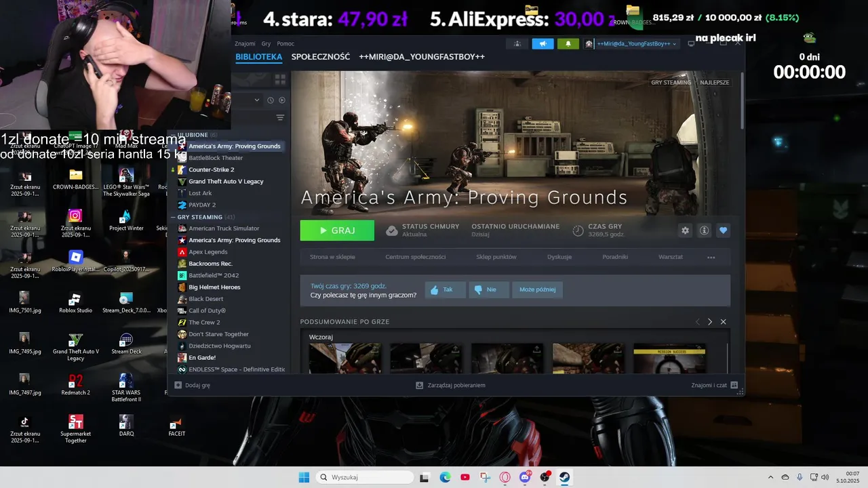Click the Steam icon on the taskbar
Image resolution: width=868 pixels, height=488 pixels.
point(564,477)
